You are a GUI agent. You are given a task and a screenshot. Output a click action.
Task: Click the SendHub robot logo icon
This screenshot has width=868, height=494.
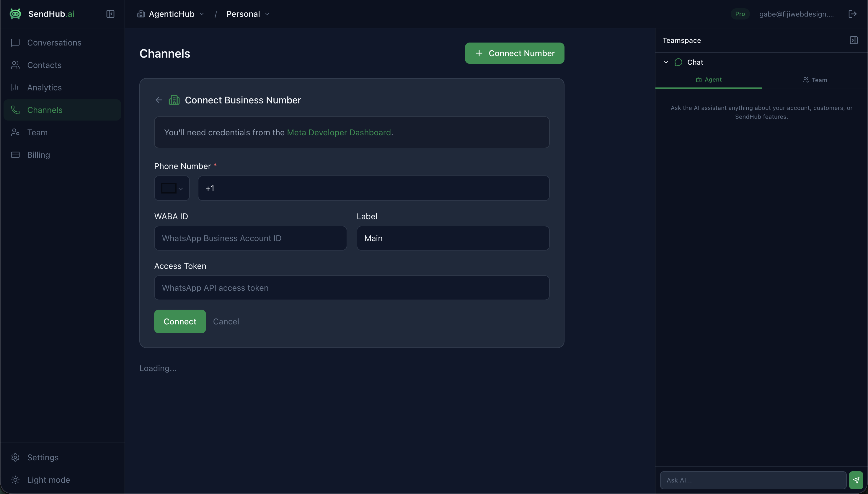click(15, 14)
